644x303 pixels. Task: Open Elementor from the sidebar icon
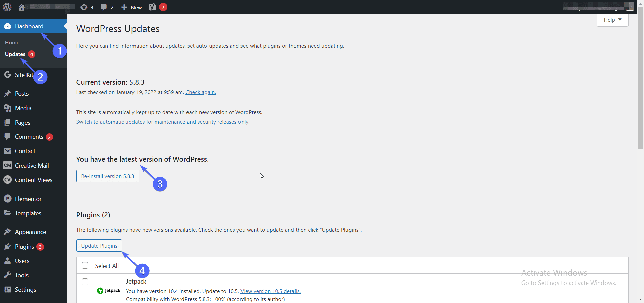[8, 199]
